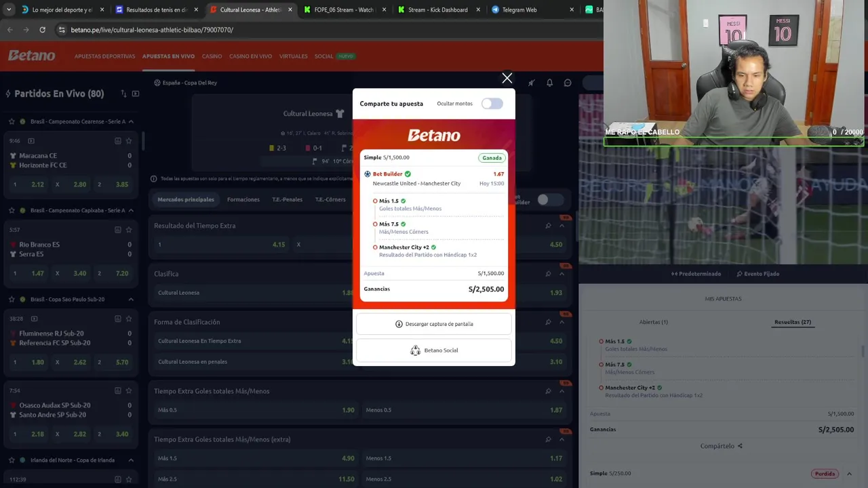Open the Casino section
868x488 pixels.
(x=212, y=56)
